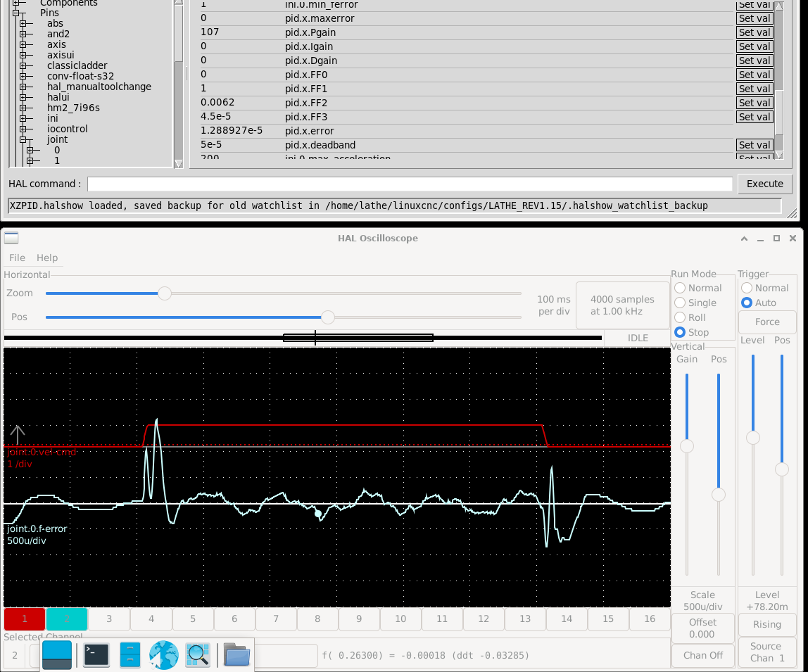
Task: Turn channel off with Chan Off
Action: coord(703,656)
